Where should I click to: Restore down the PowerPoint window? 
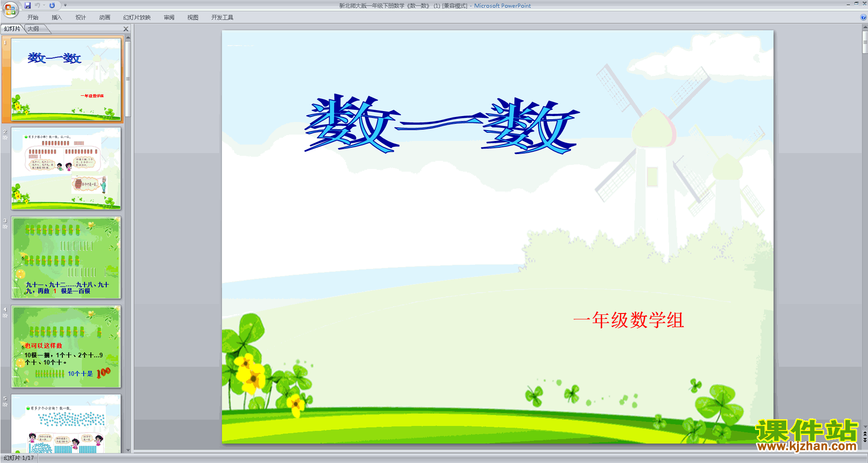click(856, 4)
